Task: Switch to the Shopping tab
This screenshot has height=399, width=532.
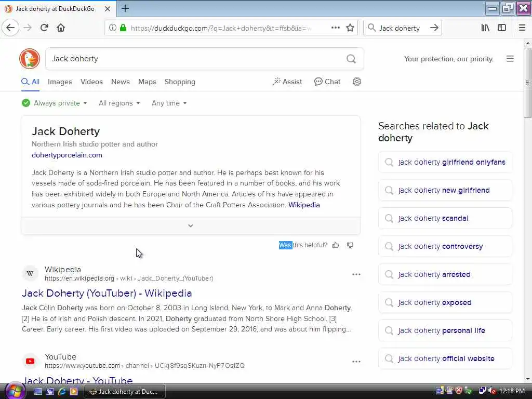Action: click(180, 82)
